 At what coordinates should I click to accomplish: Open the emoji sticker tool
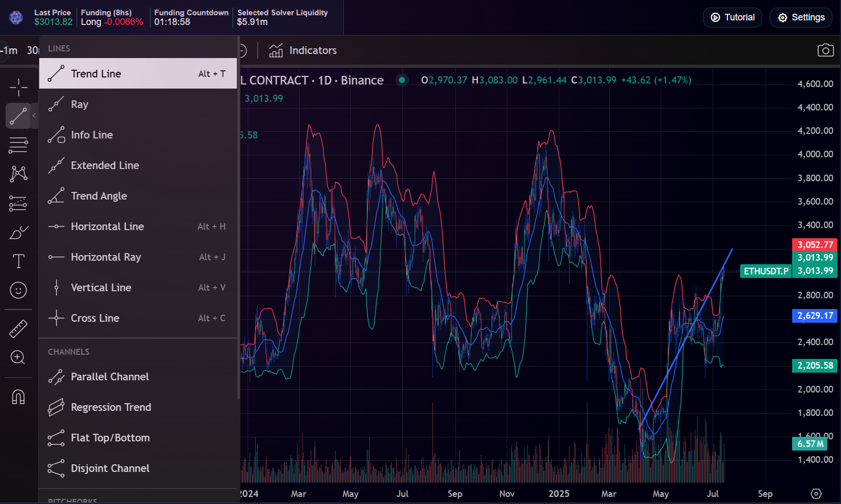pyautogui.click(x=19, y=290)
